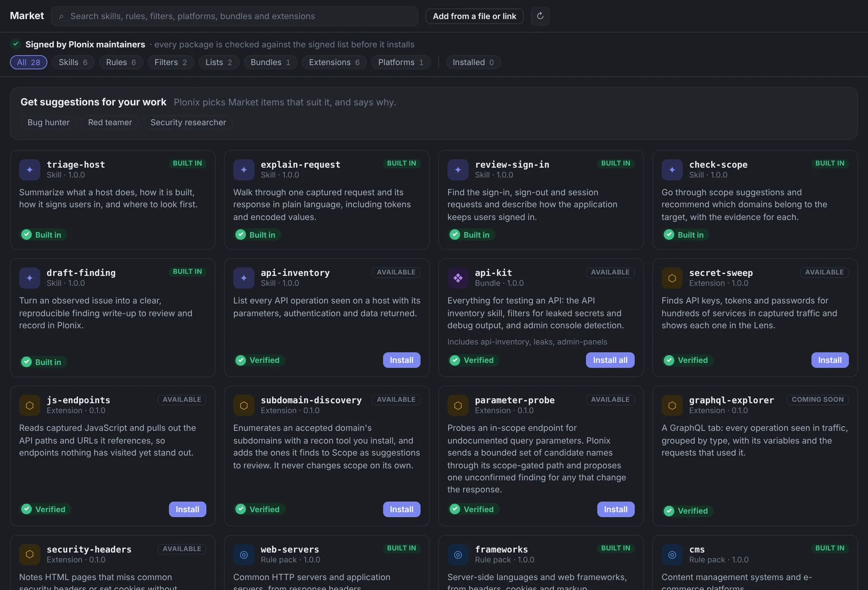Click the AVAILABLE badge on js-endpoints

coord(182,400)
